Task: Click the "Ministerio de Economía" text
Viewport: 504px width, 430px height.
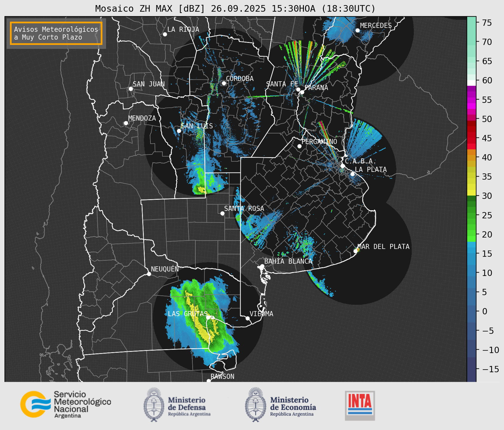Action: point(293,404)
